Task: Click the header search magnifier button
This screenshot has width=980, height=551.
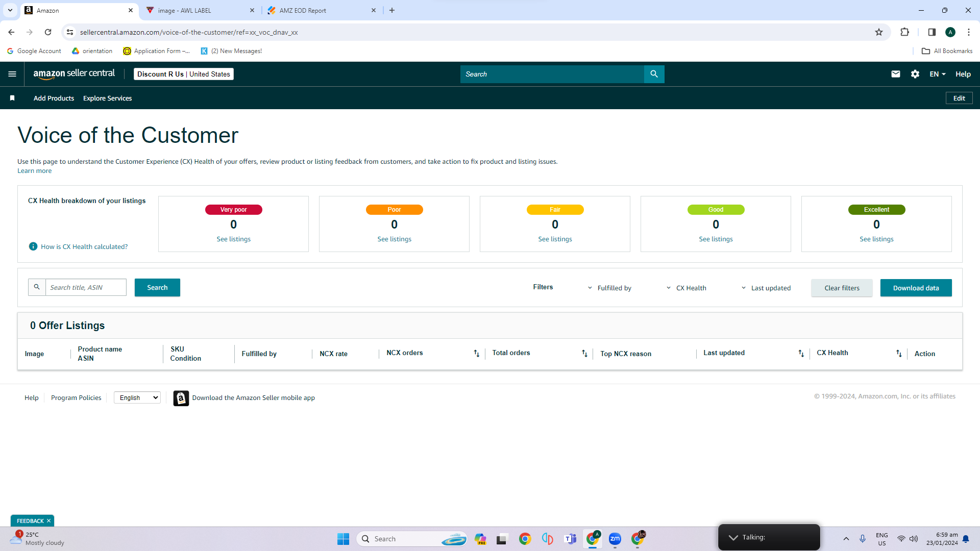Action: pyautogui.click(x=654, y=74)
